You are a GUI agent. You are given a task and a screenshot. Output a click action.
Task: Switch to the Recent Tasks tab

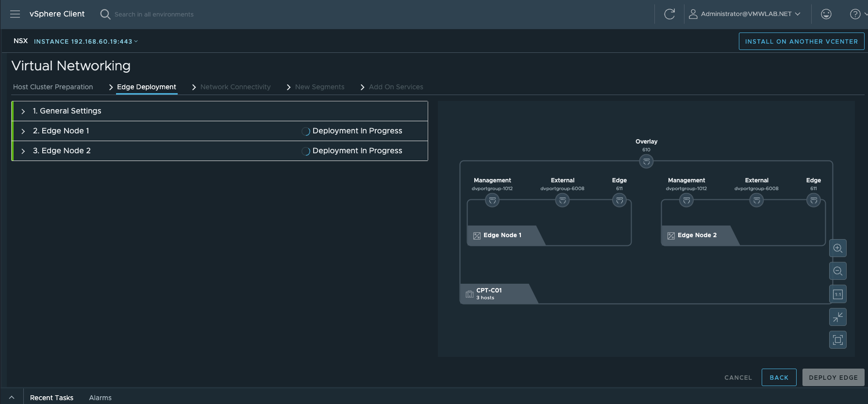click(x=51, y=398)
